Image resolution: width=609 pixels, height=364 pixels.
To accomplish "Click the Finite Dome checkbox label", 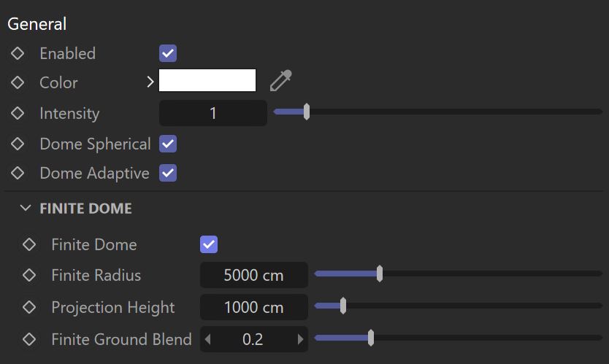I will coord(94,244).
